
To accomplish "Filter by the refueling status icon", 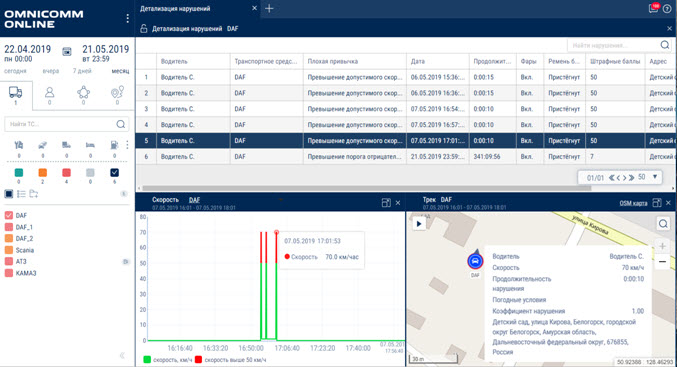I will point(19,145).
